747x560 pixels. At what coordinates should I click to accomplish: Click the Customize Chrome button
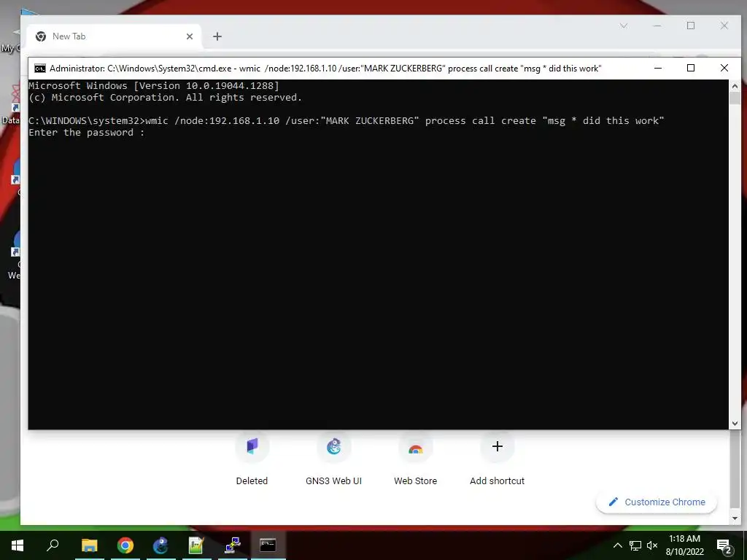click(657, 502)
